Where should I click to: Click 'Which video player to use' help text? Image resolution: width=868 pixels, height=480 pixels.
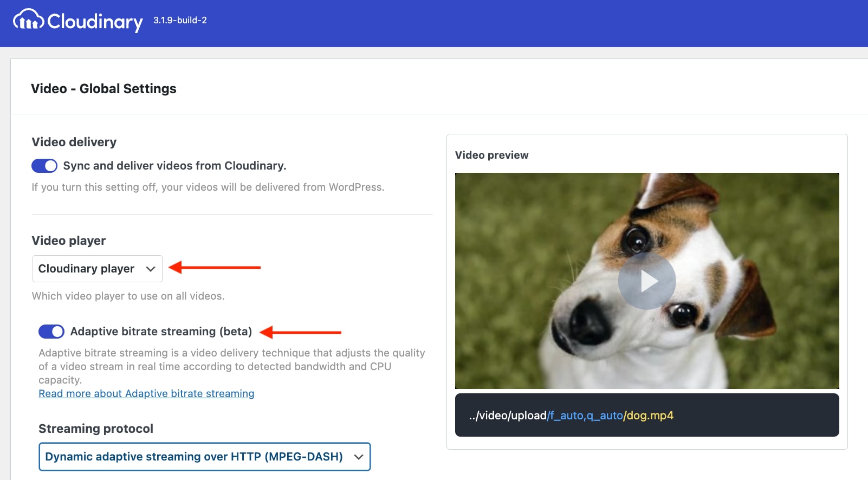(128, 296)
